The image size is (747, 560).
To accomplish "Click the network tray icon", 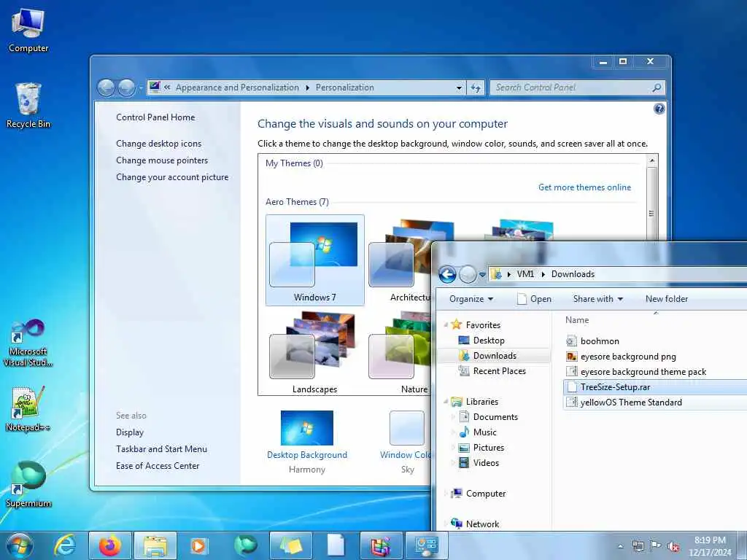I will [638, 546].
